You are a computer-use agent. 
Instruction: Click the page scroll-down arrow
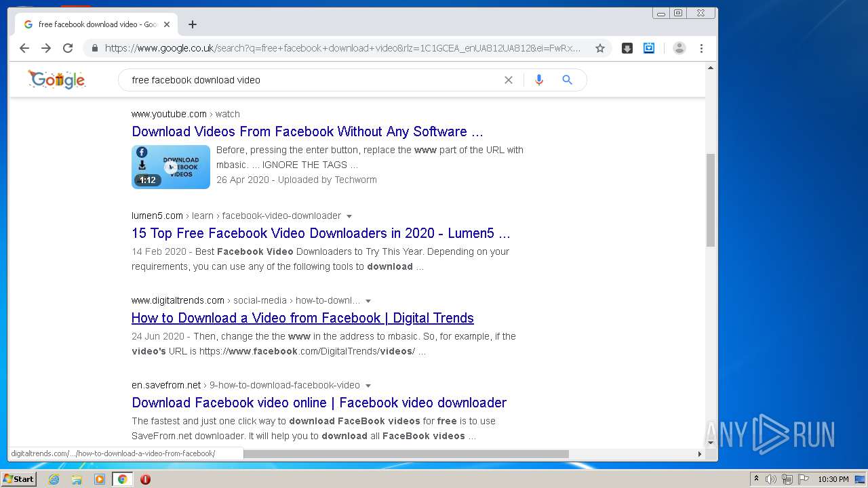[x=711, y=443]
